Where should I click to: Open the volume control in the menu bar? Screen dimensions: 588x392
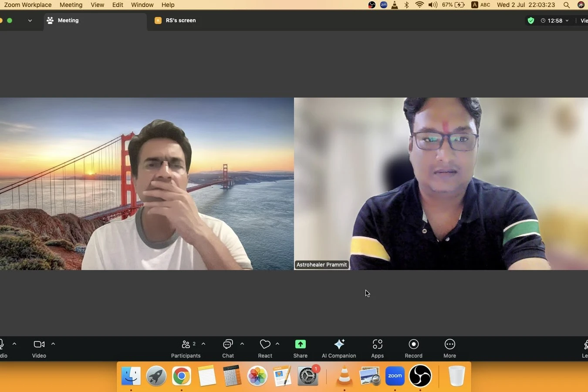[433, 5]
